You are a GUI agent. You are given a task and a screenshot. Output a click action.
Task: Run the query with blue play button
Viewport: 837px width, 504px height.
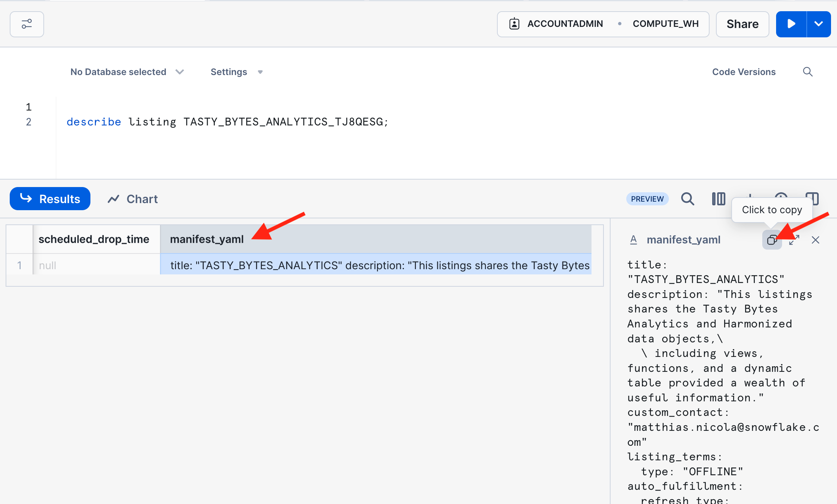tap(791, 24)
